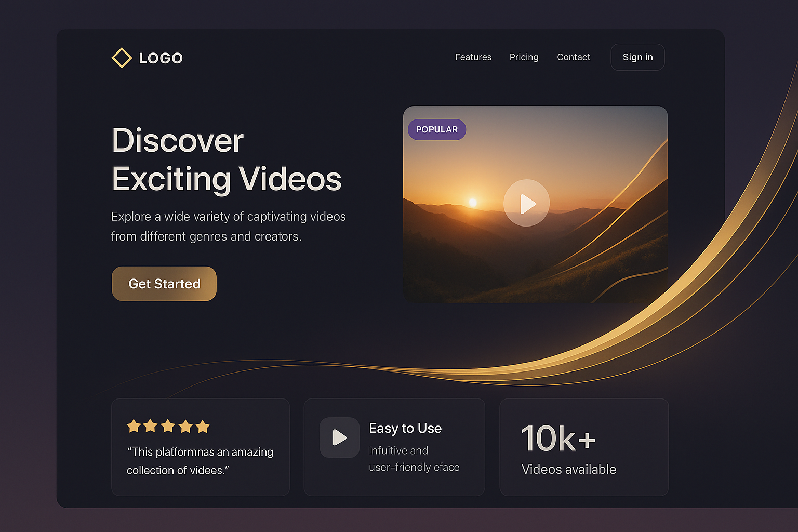Viewport: 798px width, 532px height.
Task: Click the sun in the video thumbnail
Action: click(473, 202)
